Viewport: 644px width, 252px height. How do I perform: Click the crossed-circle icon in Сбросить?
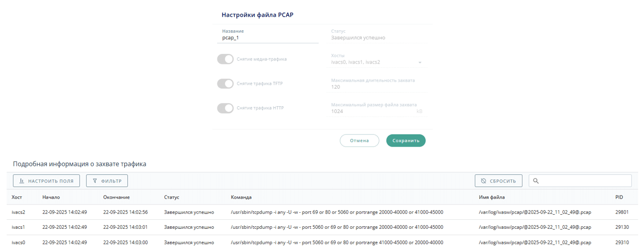click(x=484, y=181)
